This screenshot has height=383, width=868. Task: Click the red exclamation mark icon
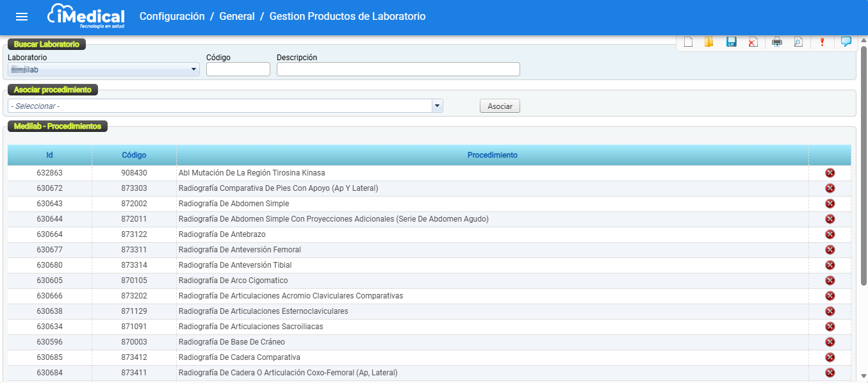click(822, 42)
